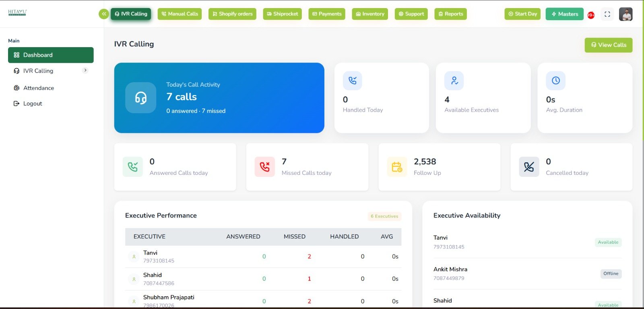Click the headset icon in Today's Call Activity
The image size is (644, 309).
[x=141, y=97]
